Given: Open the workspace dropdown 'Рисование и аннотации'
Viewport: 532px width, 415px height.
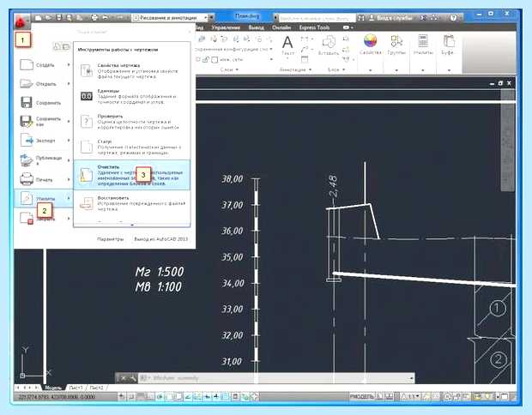Looking at the screenshot, I should [170, 18].
